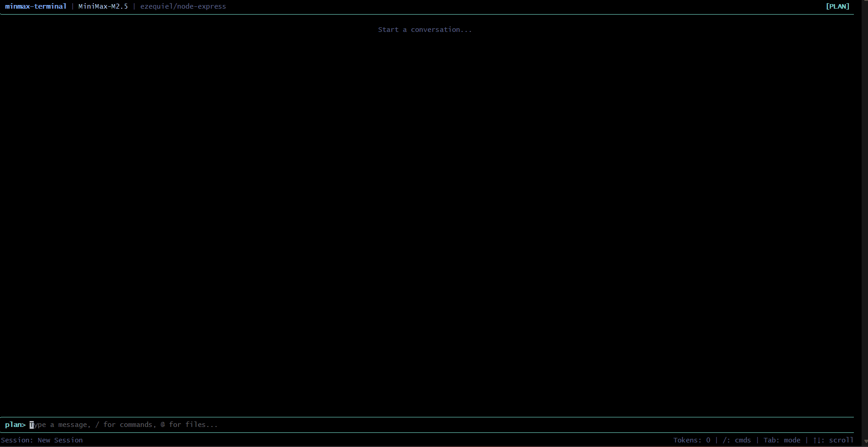Click the Tokens: 0 counter

click(x=691, y=440)
